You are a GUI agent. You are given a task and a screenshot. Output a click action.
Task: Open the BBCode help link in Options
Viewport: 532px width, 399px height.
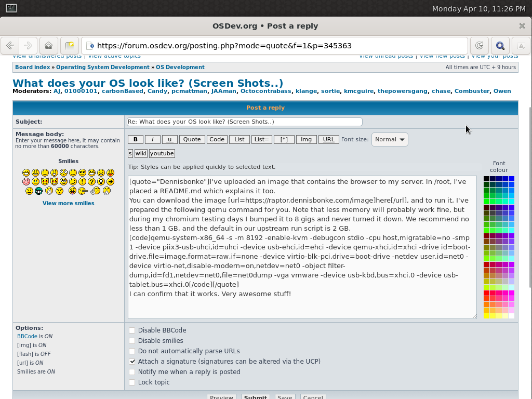(27, 336)
